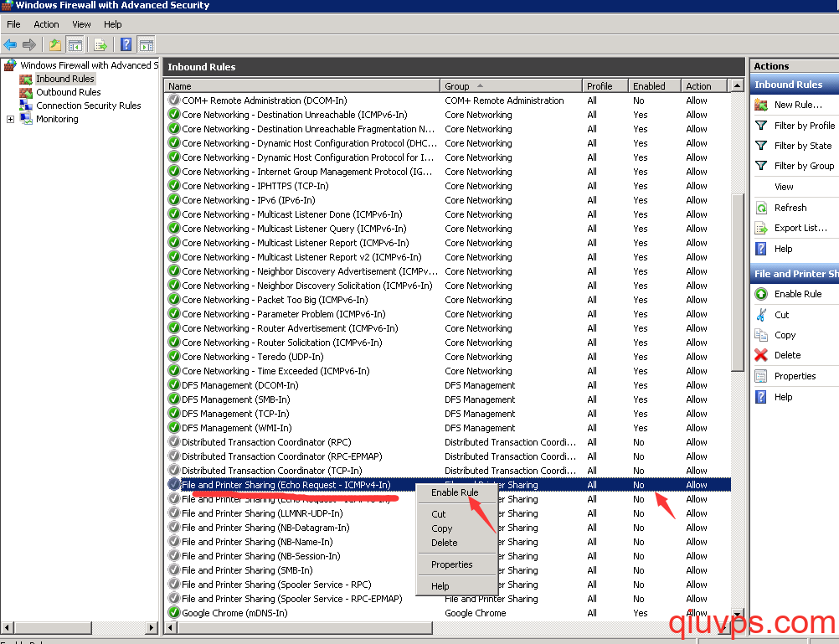Click the up-one-level folder toolbar icon
The height and width of the screenshot is (644, 839).
click(54, 45)
